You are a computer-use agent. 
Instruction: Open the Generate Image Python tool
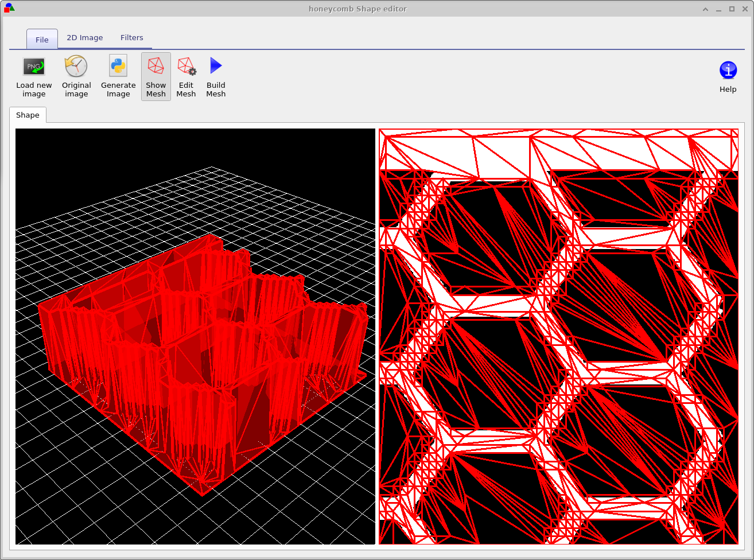118,77
